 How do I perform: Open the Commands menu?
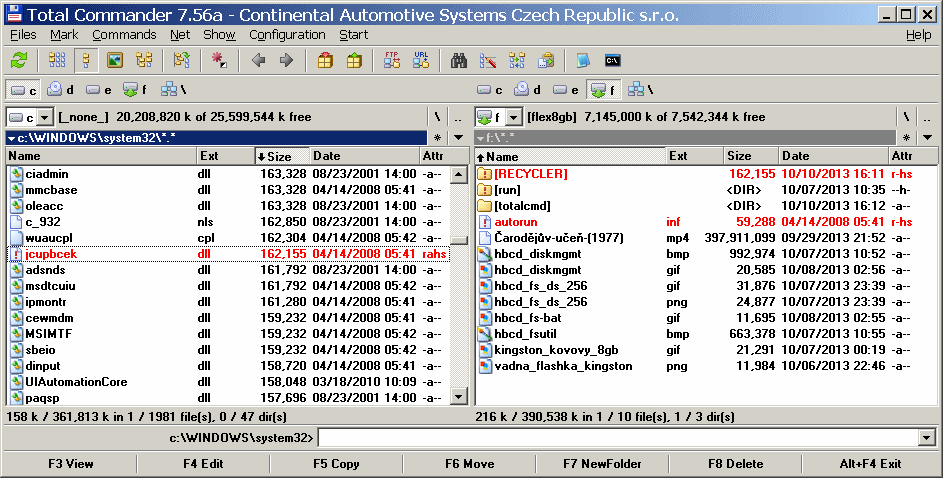click(x=124, y=35)
